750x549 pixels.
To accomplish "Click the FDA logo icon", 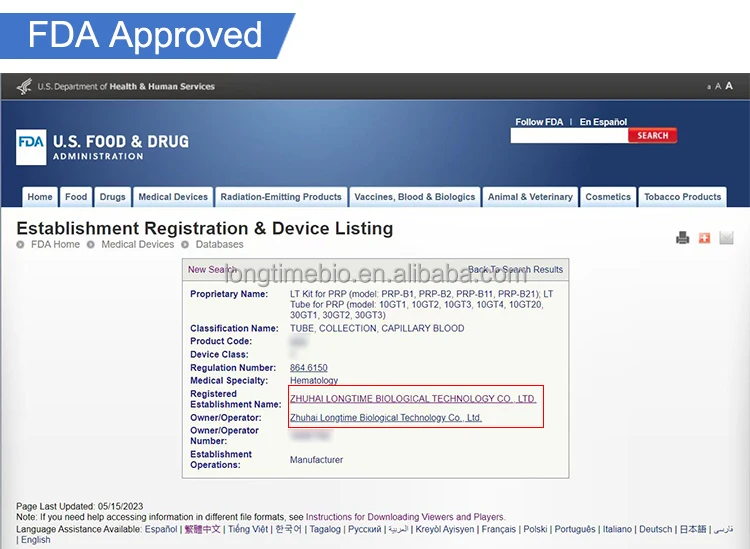I will tap(31, 147).
